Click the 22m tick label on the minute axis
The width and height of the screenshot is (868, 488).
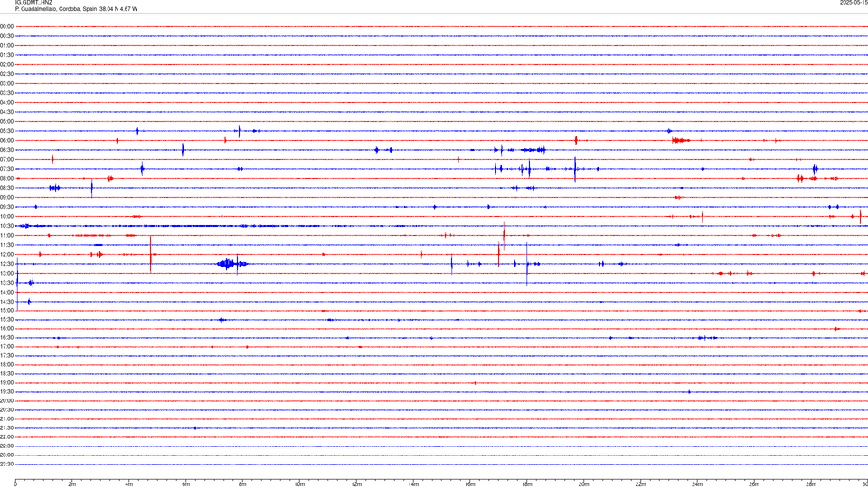640,484
